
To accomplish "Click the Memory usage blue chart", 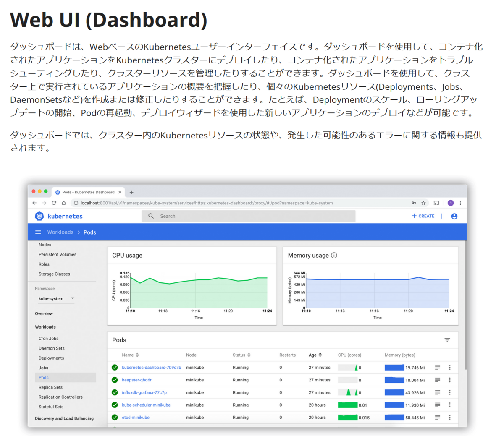I will (x=378, y=292).
